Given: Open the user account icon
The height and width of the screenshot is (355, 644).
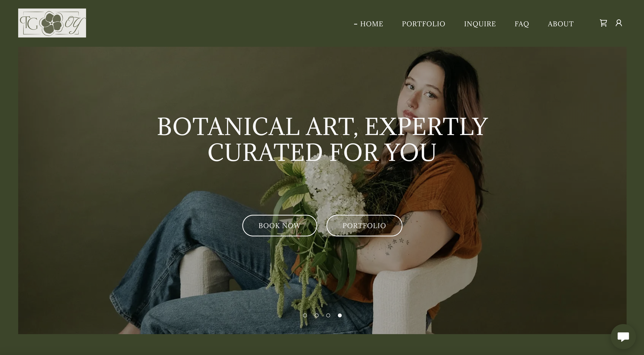Looking at the screenshot, I should tap(619, 23).
